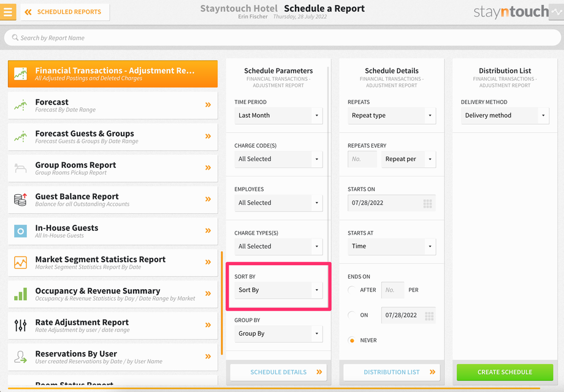Open the Group Rooms Report
Image resolution: width=564 pixels, height=392 pixels.
[x=113, y=168]
